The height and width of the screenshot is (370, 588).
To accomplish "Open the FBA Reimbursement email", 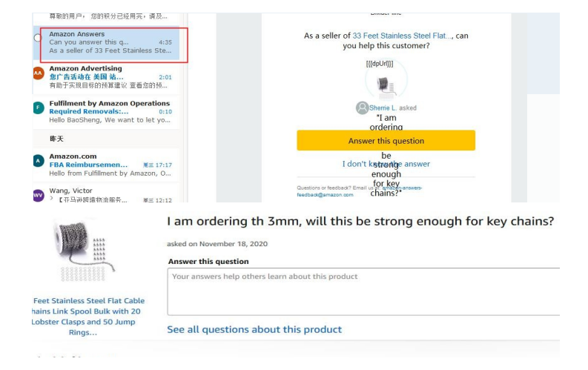I will coord(110,164).
